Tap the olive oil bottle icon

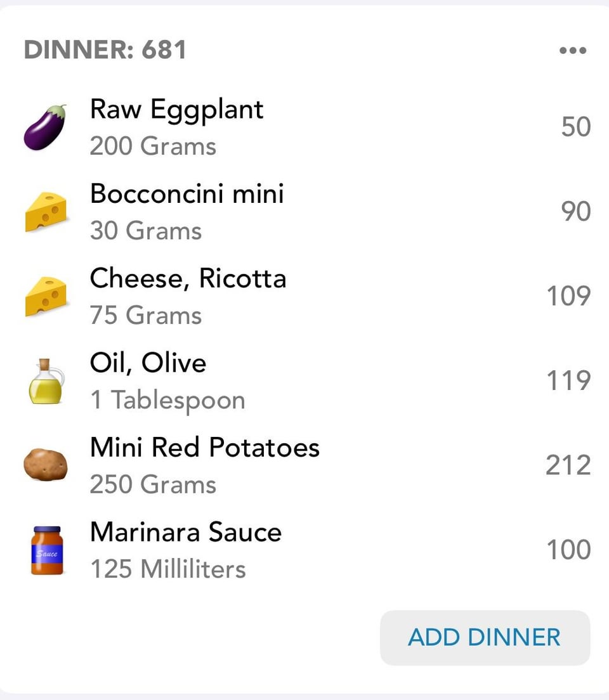46,381
